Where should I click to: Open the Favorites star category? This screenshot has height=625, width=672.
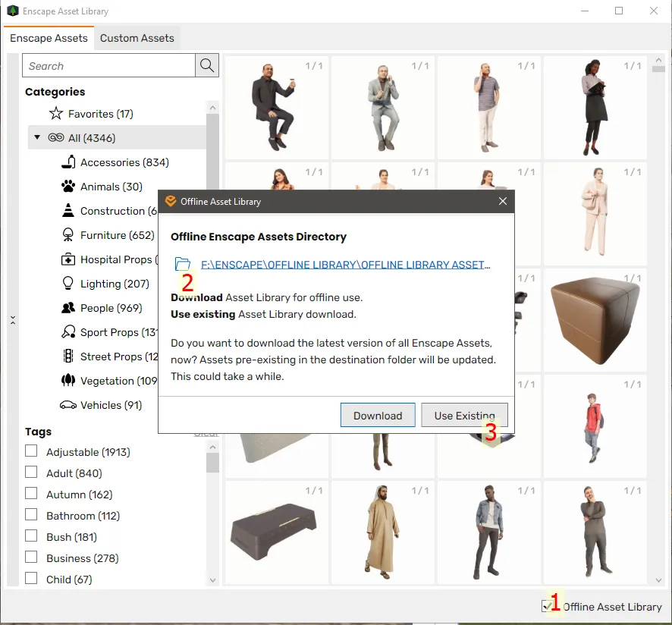56,114
